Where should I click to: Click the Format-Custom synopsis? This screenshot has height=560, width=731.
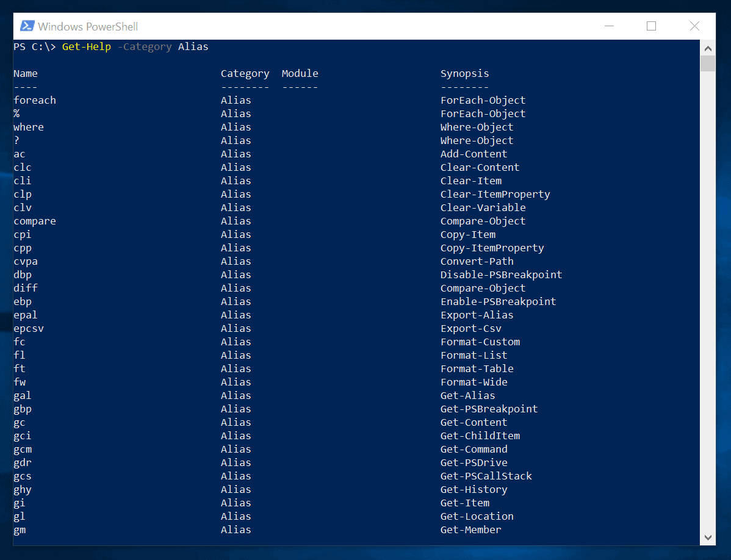pos(480,342)
